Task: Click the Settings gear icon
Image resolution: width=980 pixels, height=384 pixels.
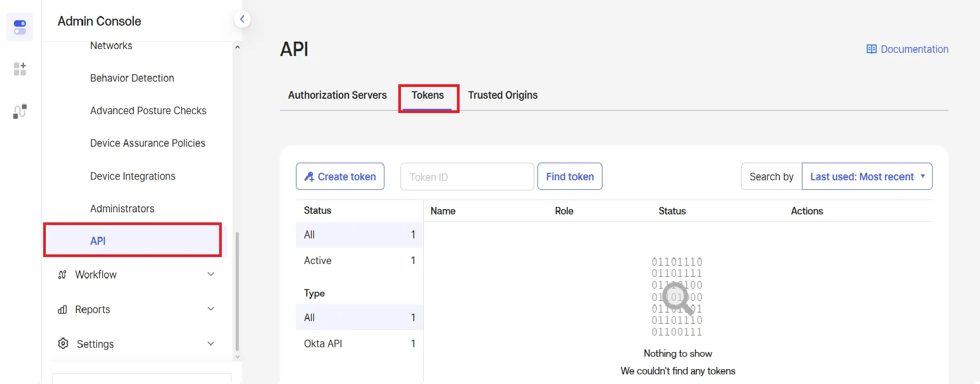Action: tap(63, 343)
